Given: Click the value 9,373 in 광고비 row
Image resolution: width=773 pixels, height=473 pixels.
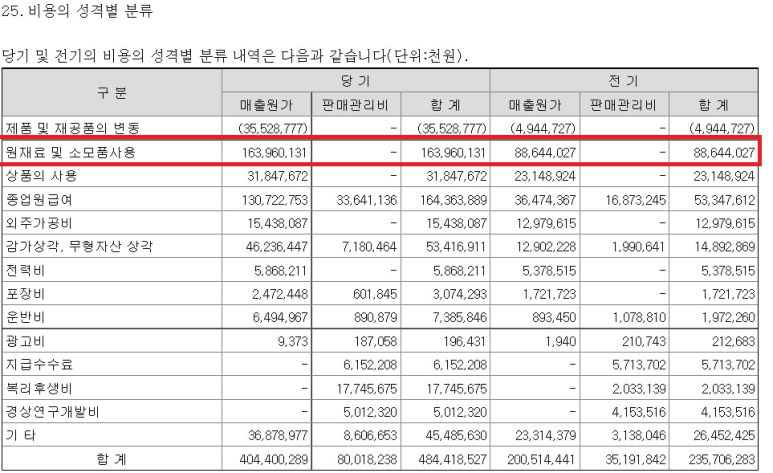Looking at the screenshot, I should pos(293,341).
